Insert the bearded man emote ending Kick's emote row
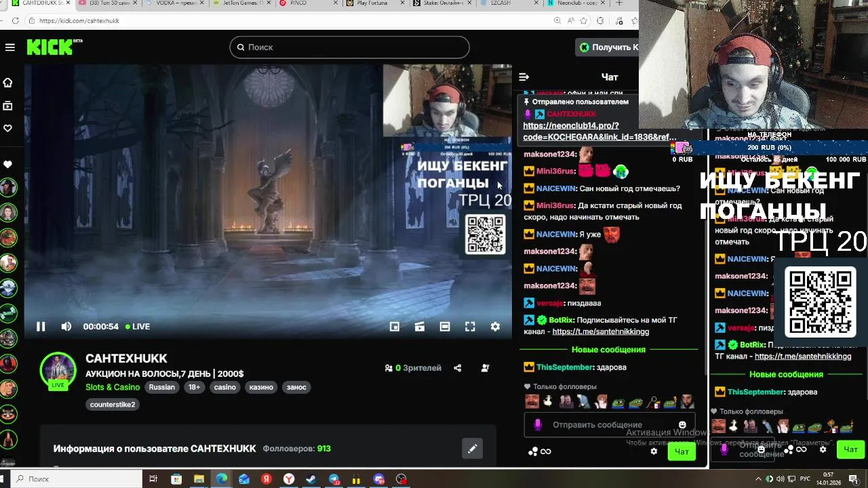The height and width of the screenshot is (488, 868). (687, 402)
